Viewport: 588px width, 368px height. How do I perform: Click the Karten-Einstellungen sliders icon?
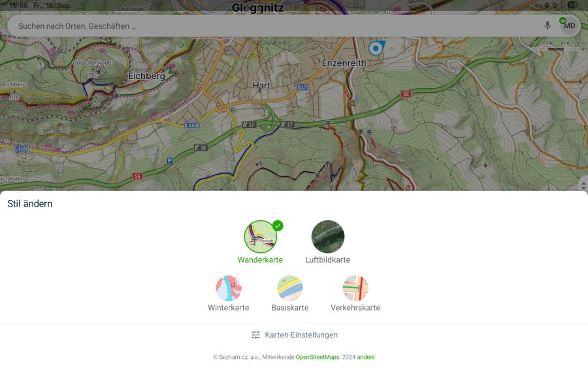pyautogui.click(x=255, y=335)
